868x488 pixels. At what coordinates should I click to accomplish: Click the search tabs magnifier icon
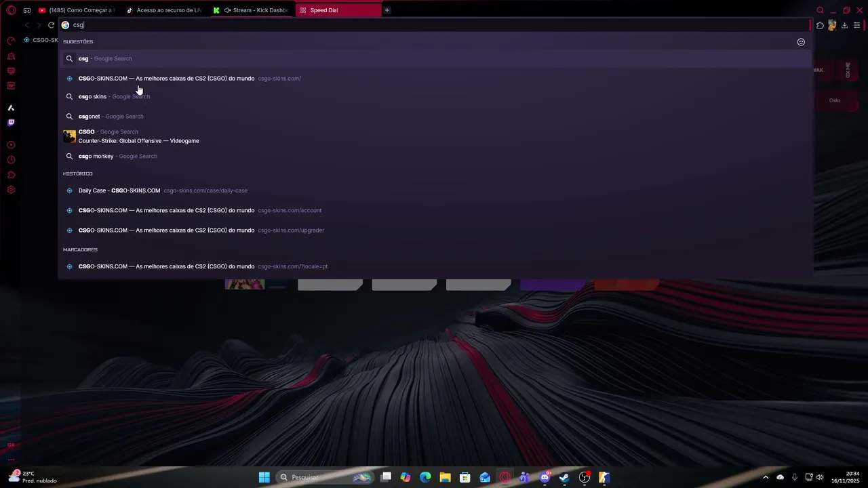[820, 10]
